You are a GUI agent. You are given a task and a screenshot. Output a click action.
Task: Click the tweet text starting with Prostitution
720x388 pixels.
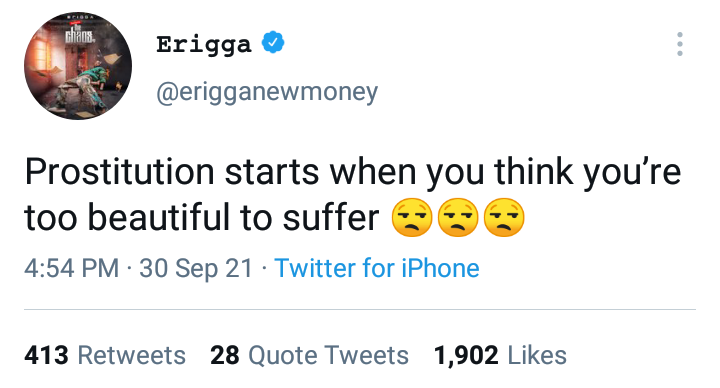353,195
